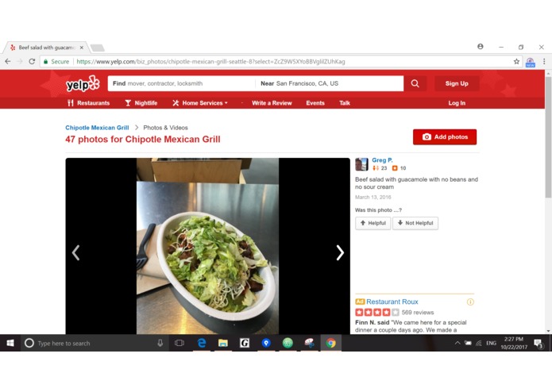This screenshot has width=552, height=392.
Task: Click the network icon in the system tray
Action: tap(479, 343)
